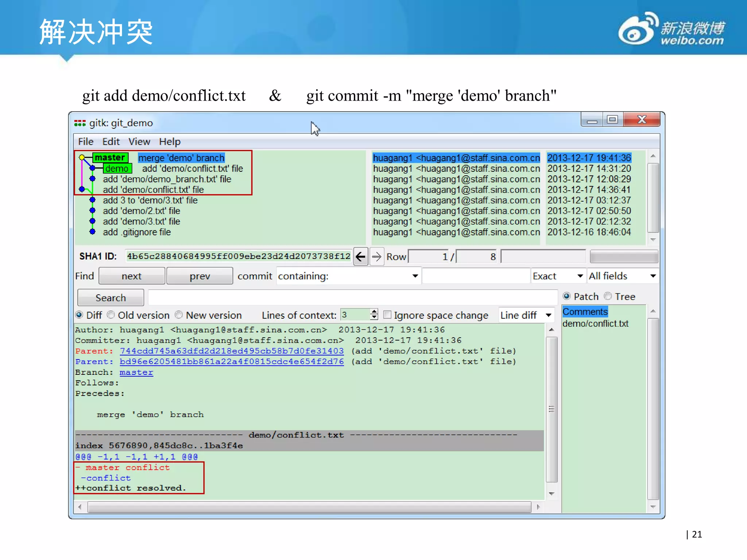Minimize the gitk window

(x=592, y=120)
